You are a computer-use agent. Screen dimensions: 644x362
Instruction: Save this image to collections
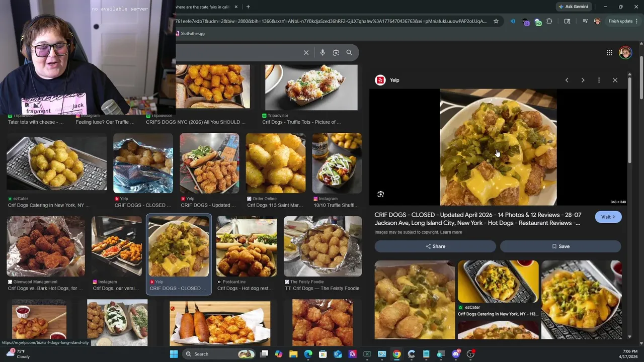[560, 246]
